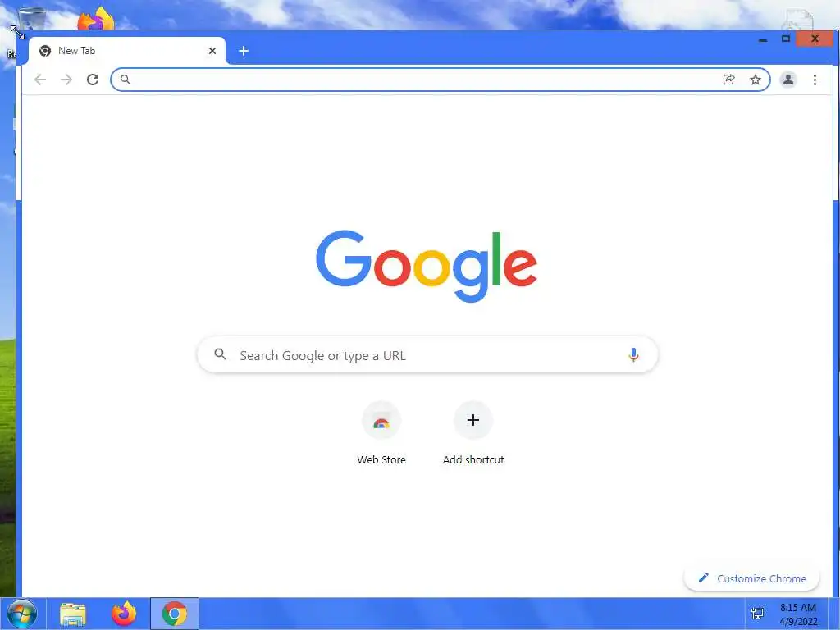Open the taskbar clock showing 8:15 AM
840x630 pixels.
pyautogui.click(x=798, y=614)
